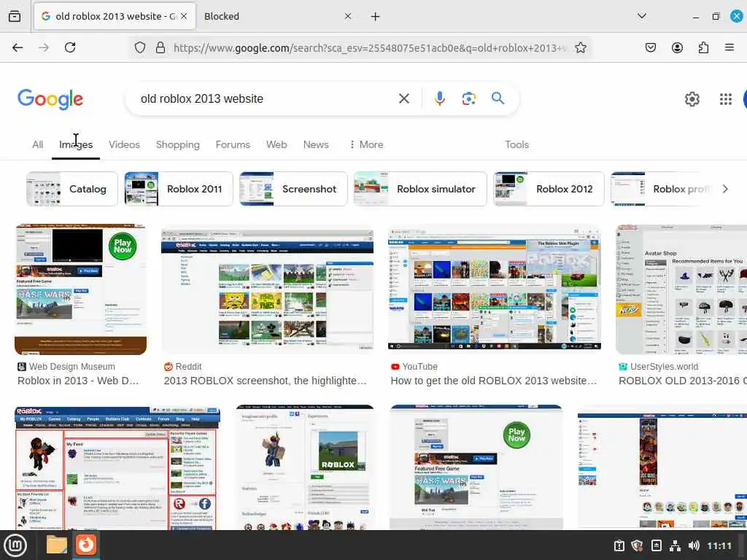The height and width of the screenshot is (560, 747).
Task: Open a new tab with plus button
Action: click(x=376, y=16)
